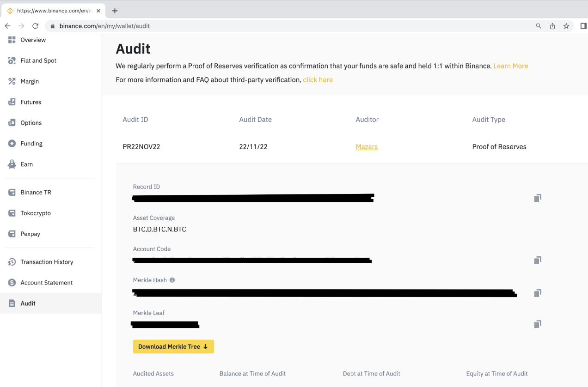The height and width of the screenshot is (387, 588).
Task: Show the Merkle Hash info tooltip
Action: [x=172, y=280]
